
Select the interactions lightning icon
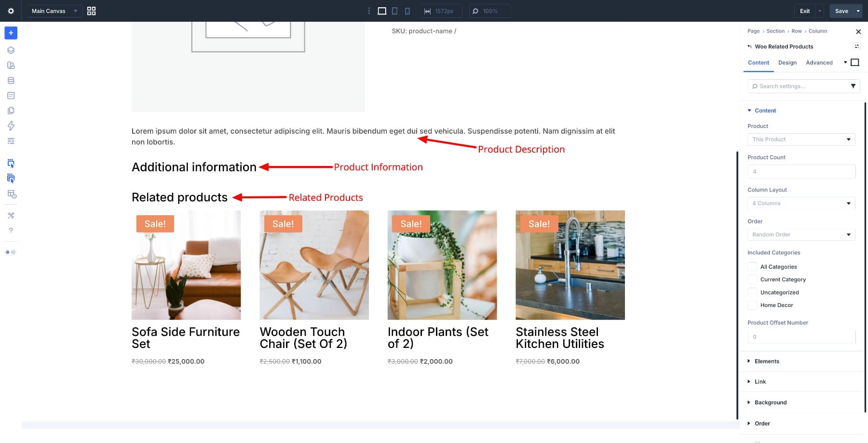[10, 125]
